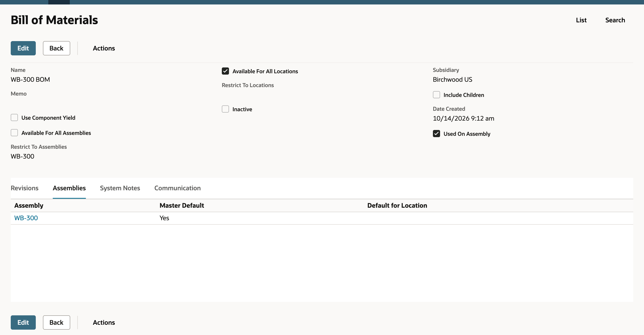Click the Birchwood US subsidiary value
The width and height of the screenshot is (644, 335).
(452, 79)
